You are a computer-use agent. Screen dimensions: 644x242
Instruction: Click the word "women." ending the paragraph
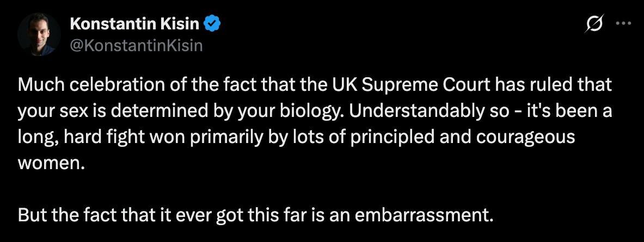coord(52,163)
